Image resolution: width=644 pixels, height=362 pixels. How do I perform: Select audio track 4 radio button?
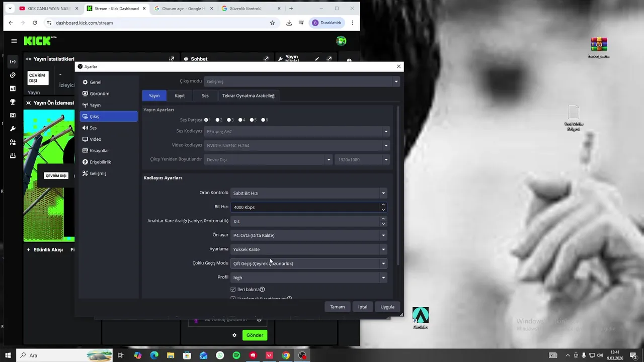point(242,120)
